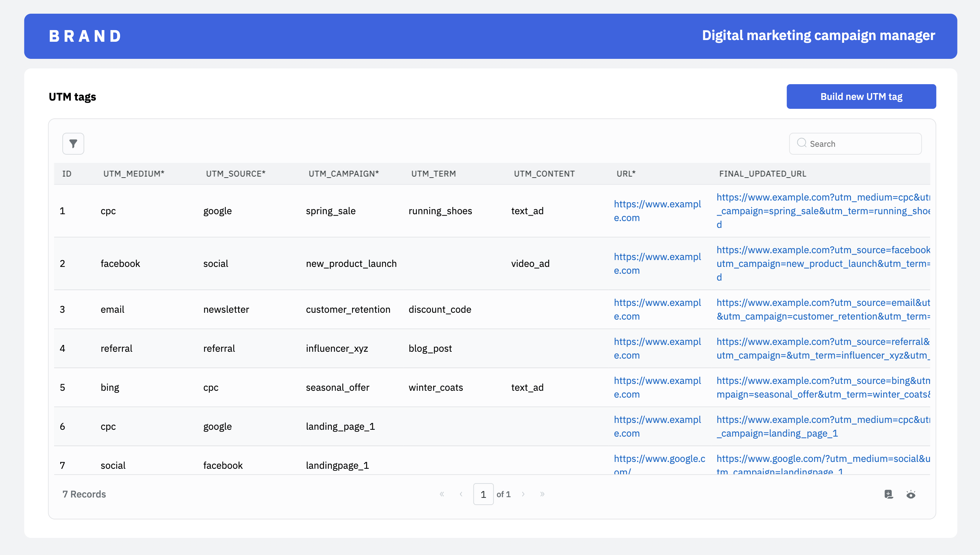Toggle column visibility eye icon
980x555 pixels.
tap(911, 494)
